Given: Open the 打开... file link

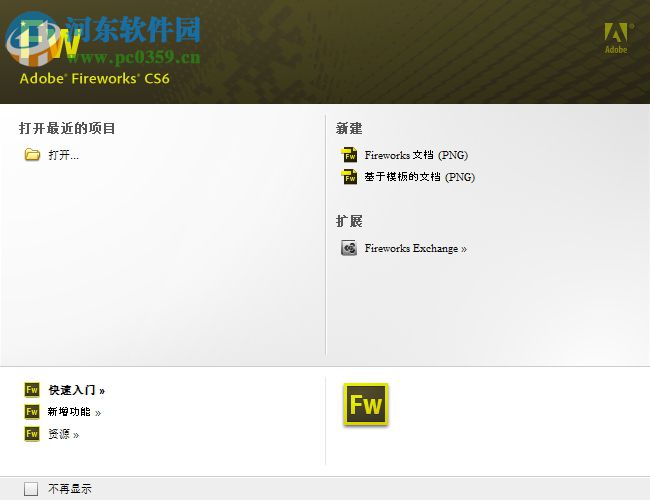Looking at the screenshot, I should [x=63, y=155].
